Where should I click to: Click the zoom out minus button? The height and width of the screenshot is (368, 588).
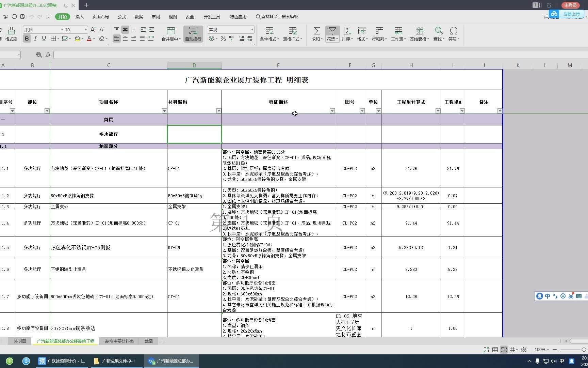pyautogui.click(x=555, y=350)
